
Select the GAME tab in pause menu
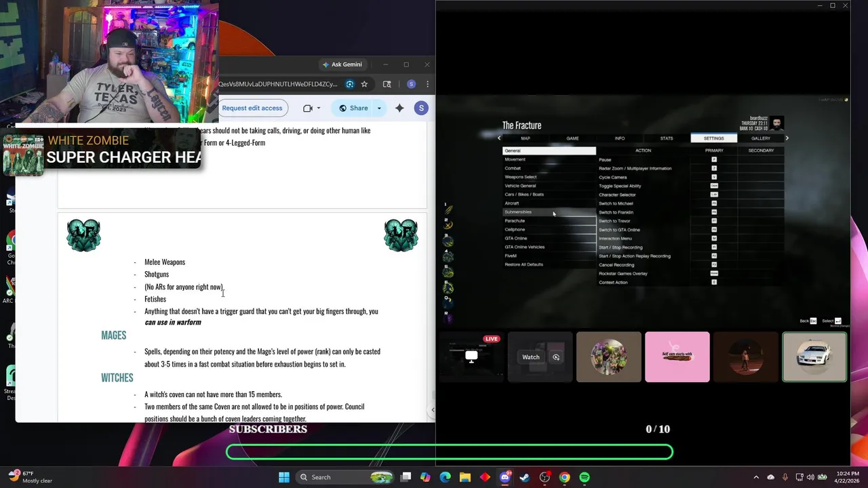tap(572, 138)
